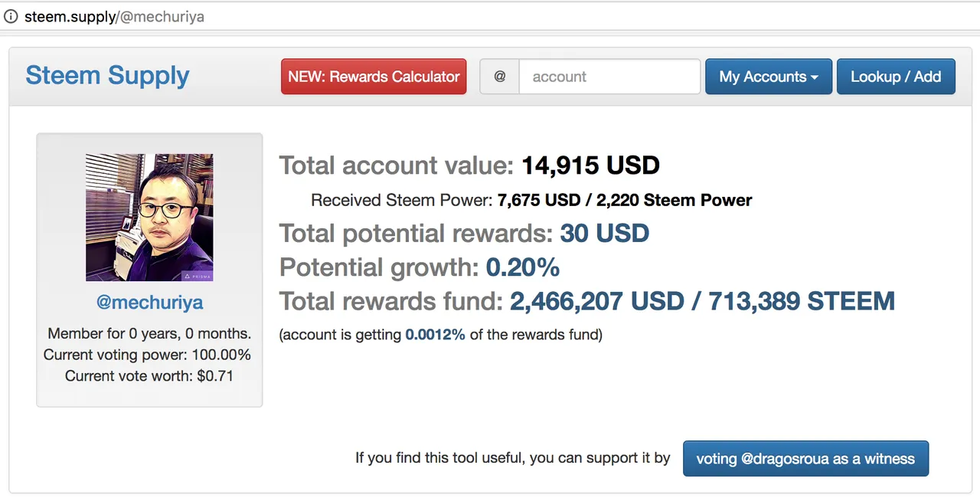Image resolution: width=980 pixels, height=501 pixels.
Task: Click the 2,466,207 USD rewards fund amount
Action: click(x=597, y=301)
